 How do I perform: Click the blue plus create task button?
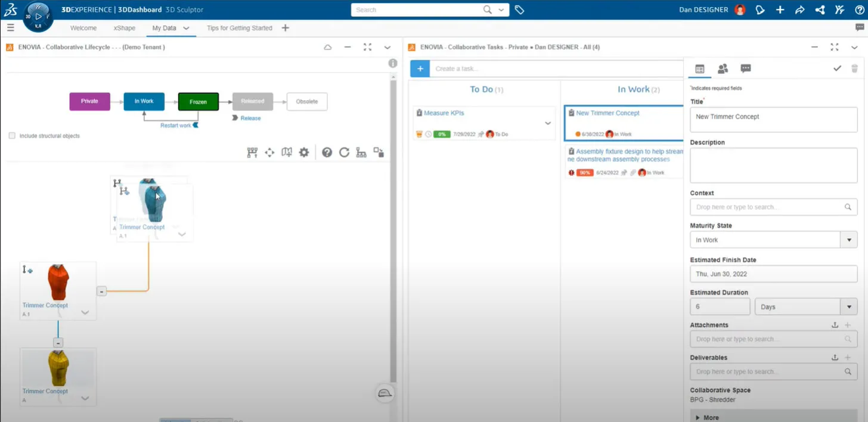pyautogui.click(x=420, y=69)
